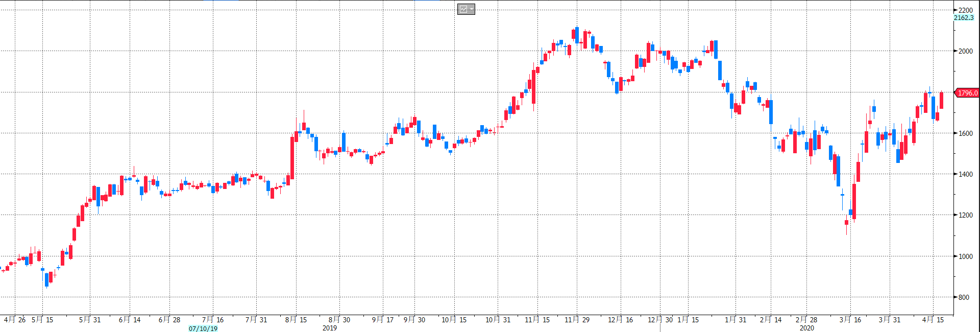The width and height of the screenshot is (980, 332).
Task: Click the 10月 15 date axis label
Action: (454, 320)
